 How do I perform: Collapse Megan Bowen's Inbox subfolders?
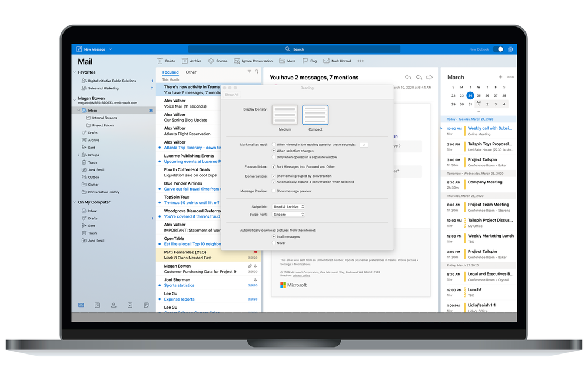79,111
